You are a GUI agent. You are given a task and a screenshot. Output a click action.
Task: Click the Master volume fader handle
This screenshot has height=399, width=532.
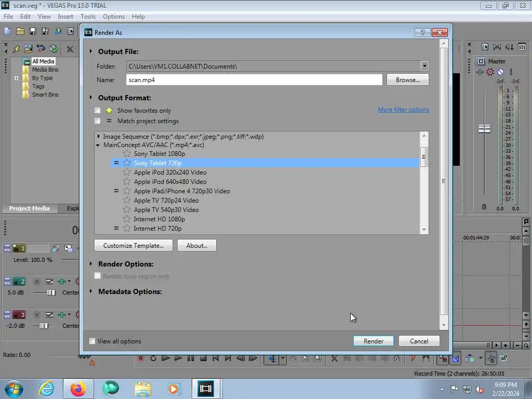pyautogui.click(x=484, y=129)
